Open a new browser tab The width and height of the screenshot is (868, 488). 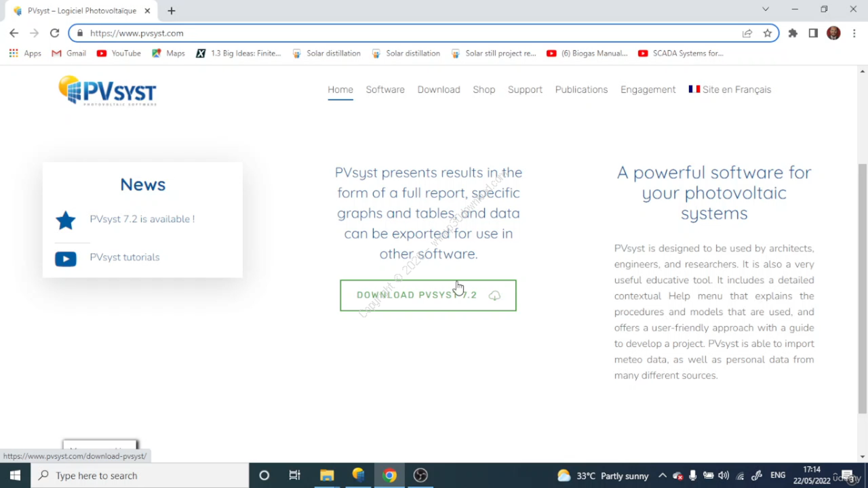172,11
